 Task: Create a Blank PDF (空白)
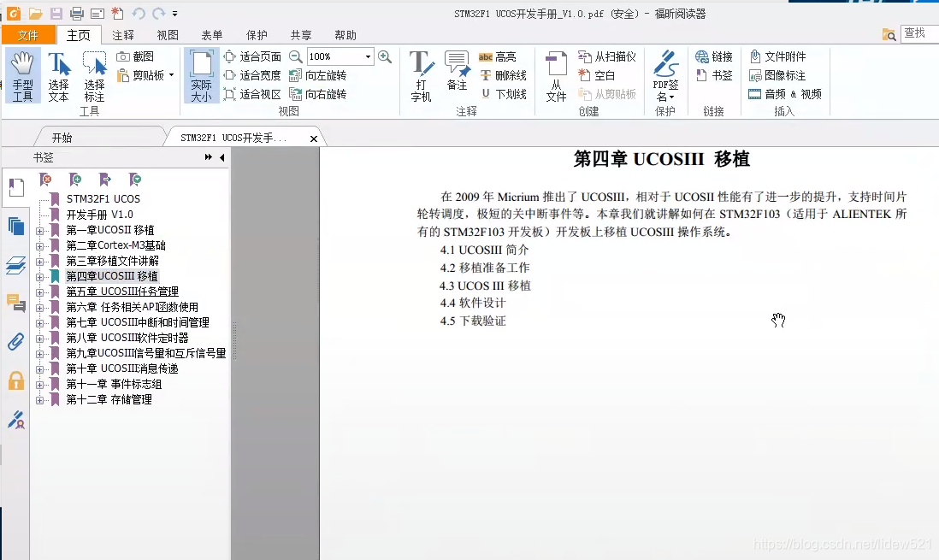click(596, 75)
